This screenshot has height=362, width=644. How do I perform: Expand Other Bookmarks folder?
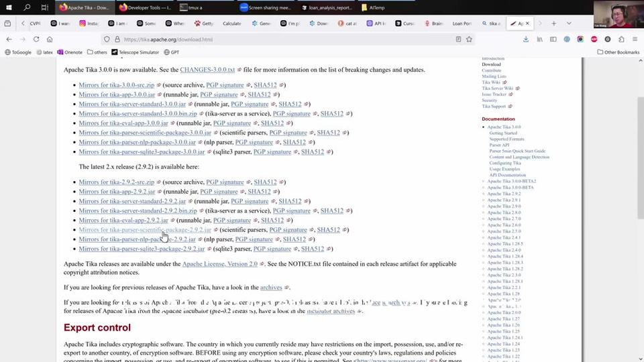618,52
